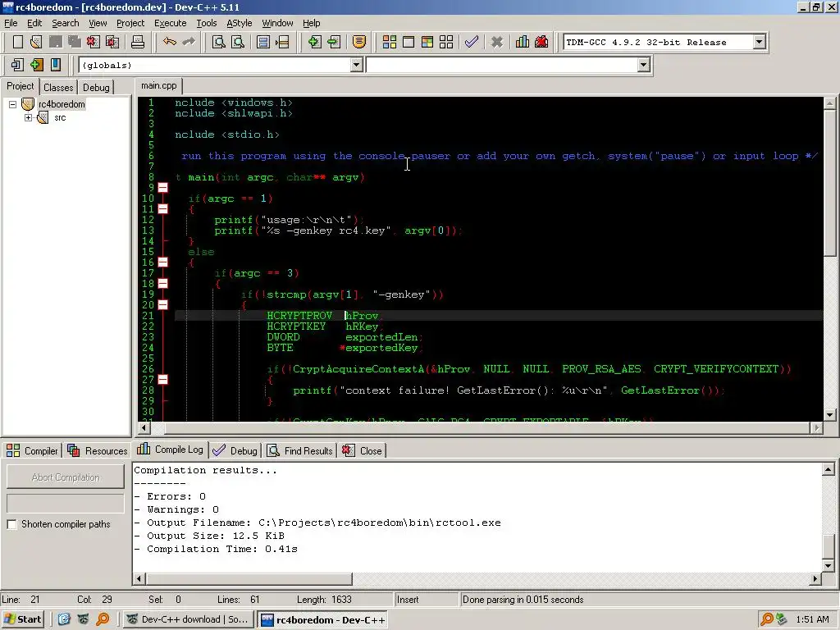Click the Close tab in the bottom panel
The height and width of the screenshot is (630, 840).
coord(363,450)
